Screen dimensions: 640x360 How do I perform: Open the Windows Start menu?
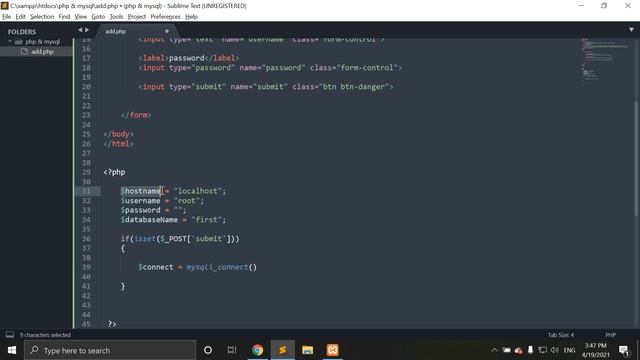[x=12, y=350]
